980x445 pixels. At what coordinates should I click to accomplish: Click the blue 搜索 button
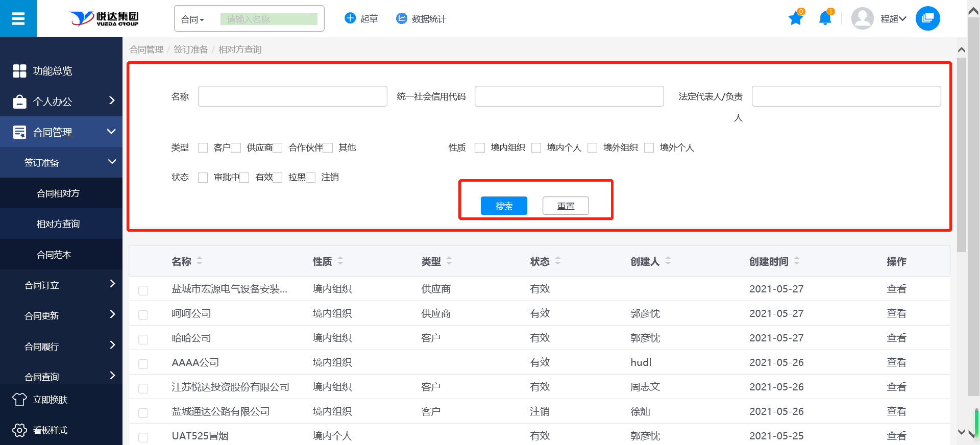[x=504, y=206]
